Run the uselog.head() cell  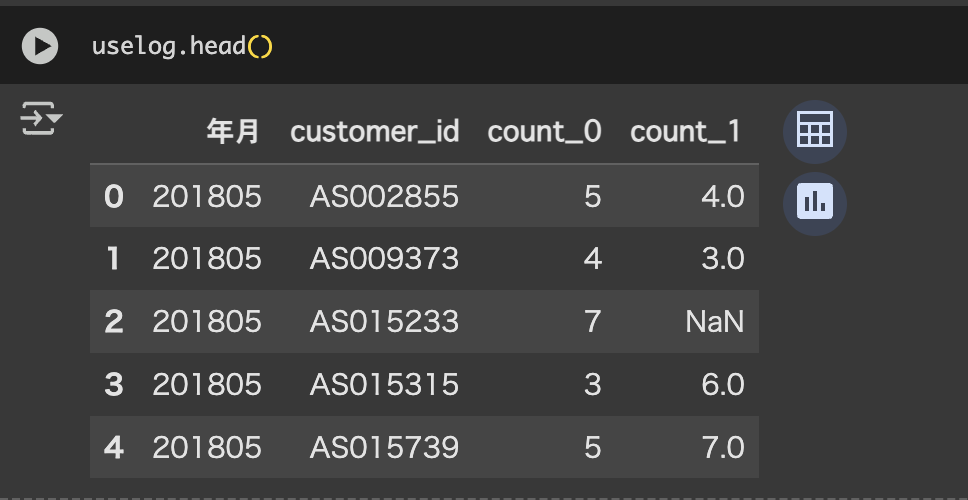coord(40,46)
